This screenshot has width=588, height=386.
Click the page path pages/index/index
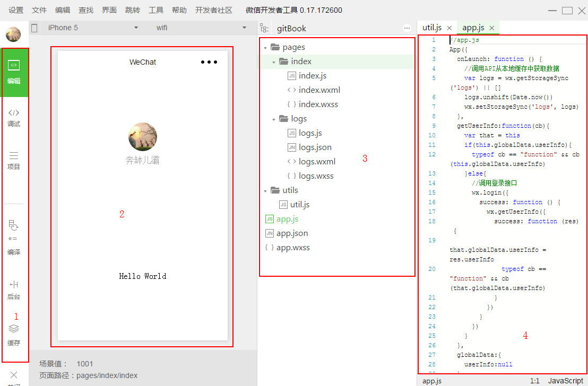point(107,375)
